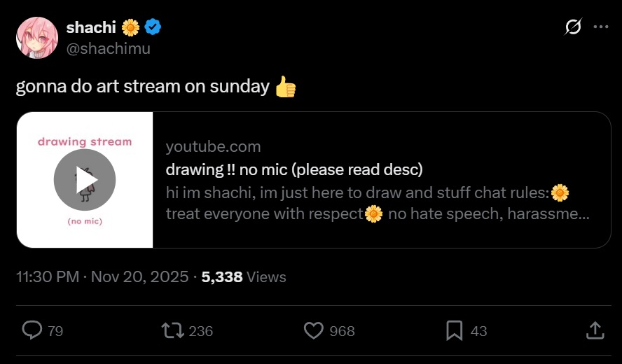Click the 11:30 PM Nov 20 timestamp
The height and width of the screenshot is (364, 622).
click(x=102, y=277)
